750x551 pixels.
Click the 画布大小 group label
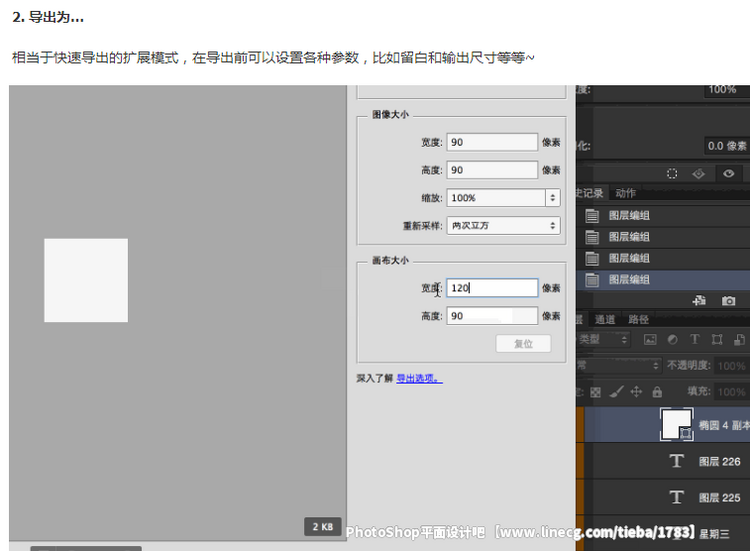(x=390, y=260)
